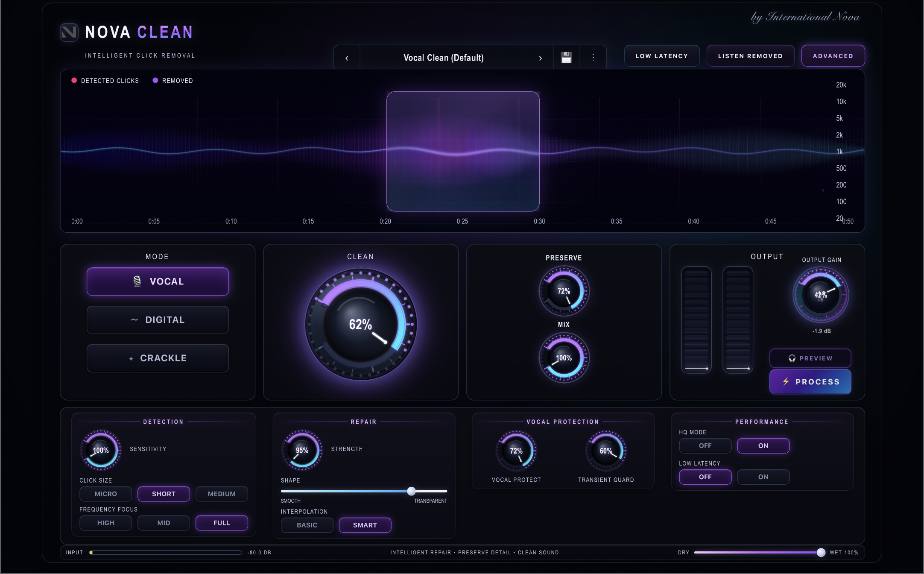Image resolution: width=924 pixels, height=574 pixels.
Task: Click the 0:40 timeline marker
Action: [693, 221]
